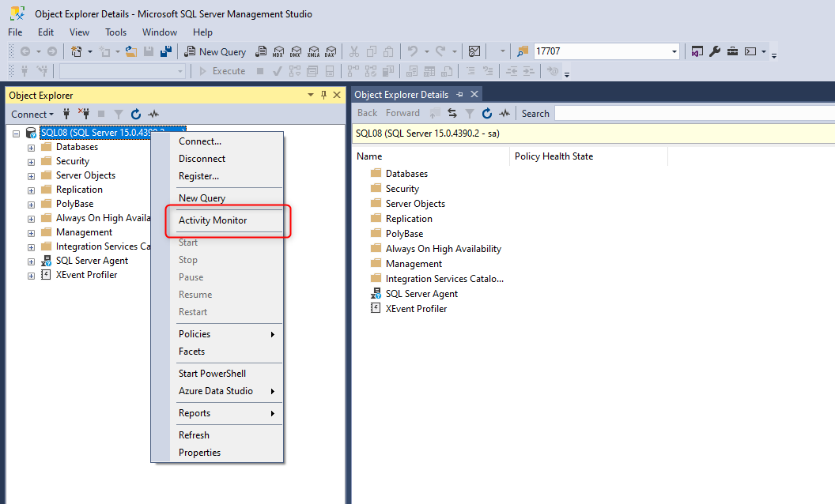Screen dimensions: 835x504
Task: Click Activity Monitor icon in Object Explorer toolbar
Action: click(154, 114)
